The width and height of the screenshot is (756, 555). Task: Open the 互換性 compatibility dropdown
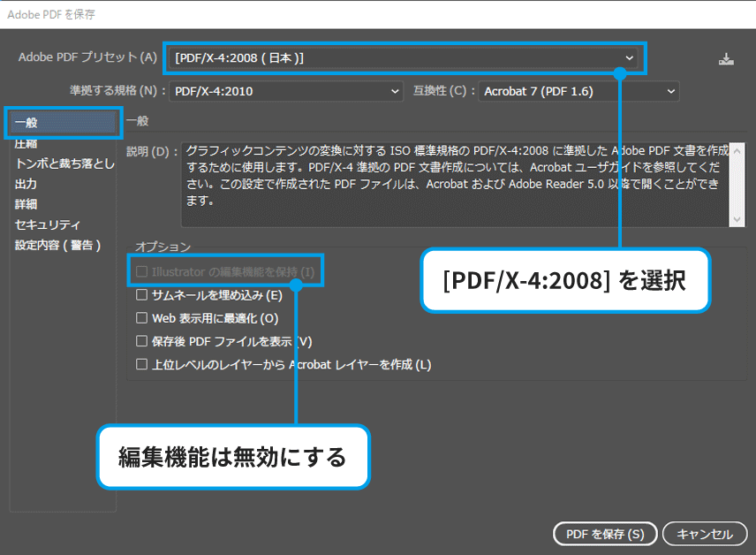[x=578, y=91]
